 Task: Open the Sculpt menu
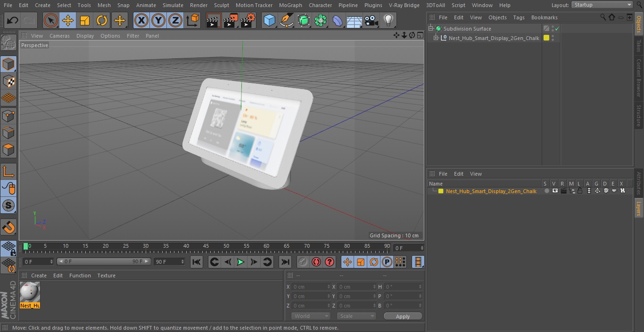(x=221, y=5)
